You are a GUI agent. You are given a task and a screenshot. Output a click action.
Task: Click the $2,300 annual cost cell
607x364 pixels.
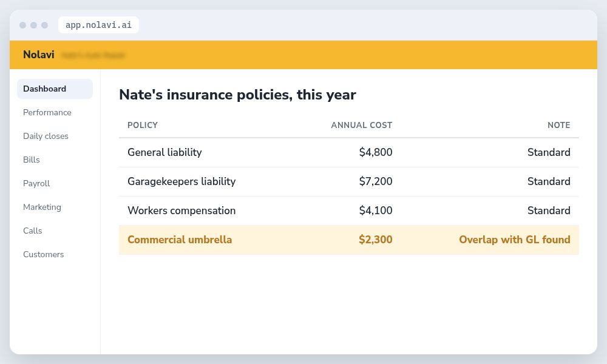click(x=376, y=240)
